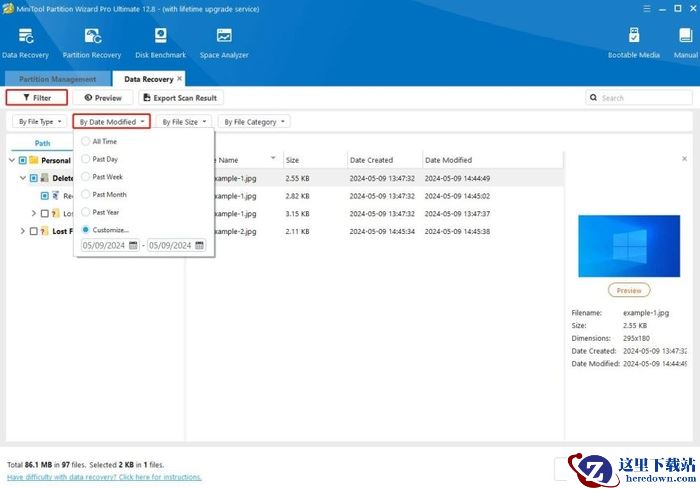
Task: Open data recovery difficulty instructions link
Action: [104, 477]
